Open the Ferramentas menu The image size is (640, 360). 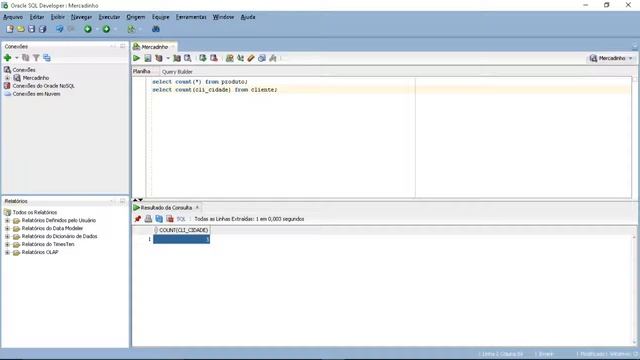coord(191,17)
